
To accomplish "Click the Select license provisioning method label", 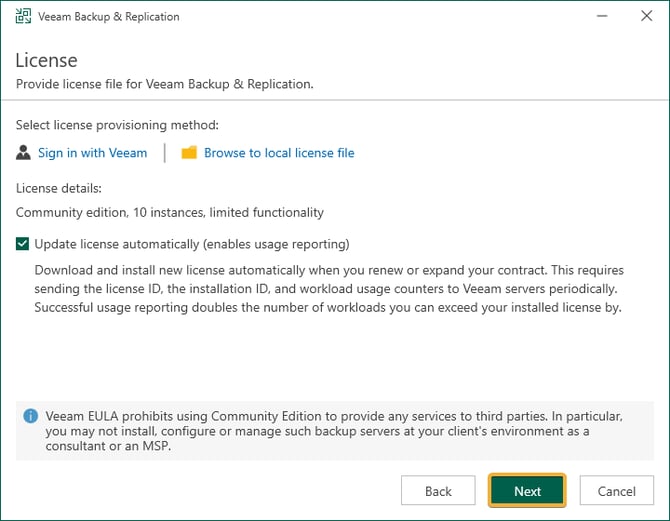I will pyautogui.click(x=117, y=125).
